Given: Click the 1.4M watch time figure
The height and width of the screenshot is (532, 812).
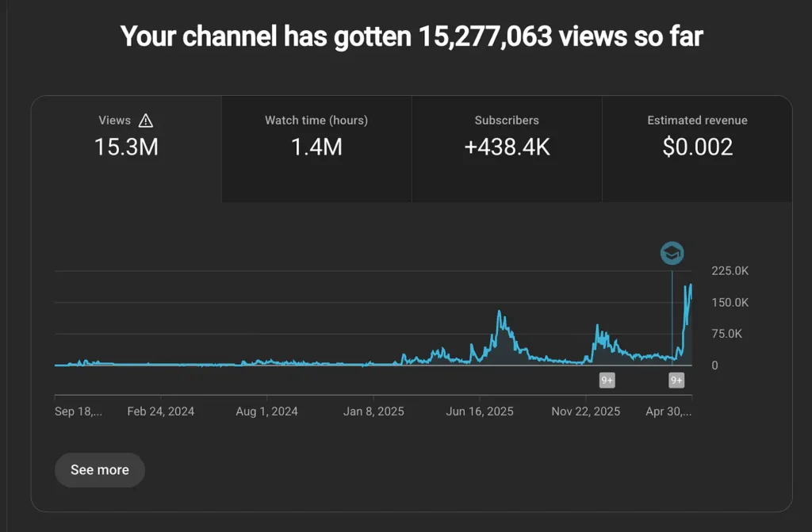Looking at the screenshot, I should point(316,147).
